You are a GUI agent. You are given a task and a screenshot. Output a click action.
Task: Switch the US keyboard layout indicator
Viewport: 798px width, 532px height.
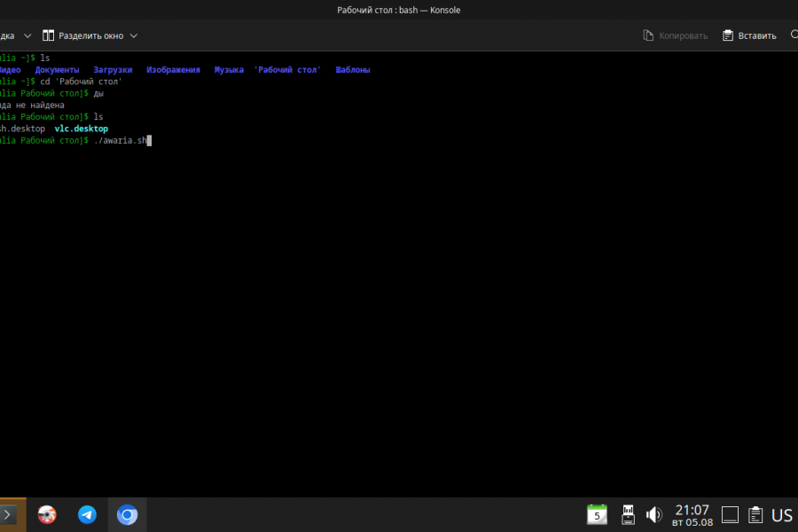[782, 515]
